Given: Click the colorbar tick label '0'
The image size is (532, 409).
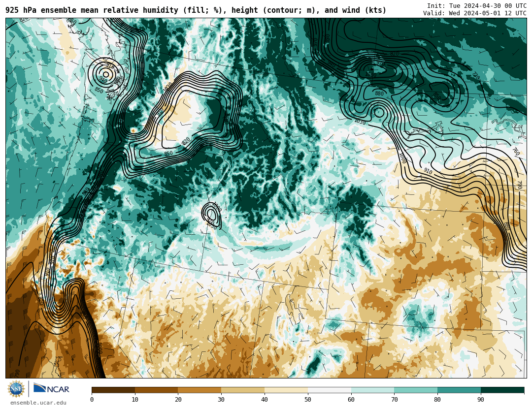Looking at the screenshot, I should click(x=92, y=400).
